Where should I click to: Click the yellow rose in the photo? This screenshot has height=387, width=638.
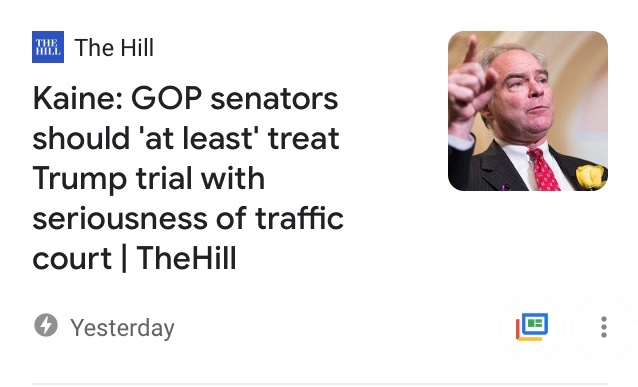click(x=590, y=177)
